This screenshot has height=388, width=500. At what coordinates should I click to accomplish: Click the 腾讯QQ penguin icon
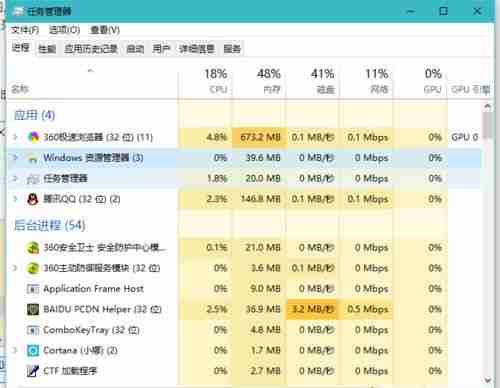pos(33,199)
